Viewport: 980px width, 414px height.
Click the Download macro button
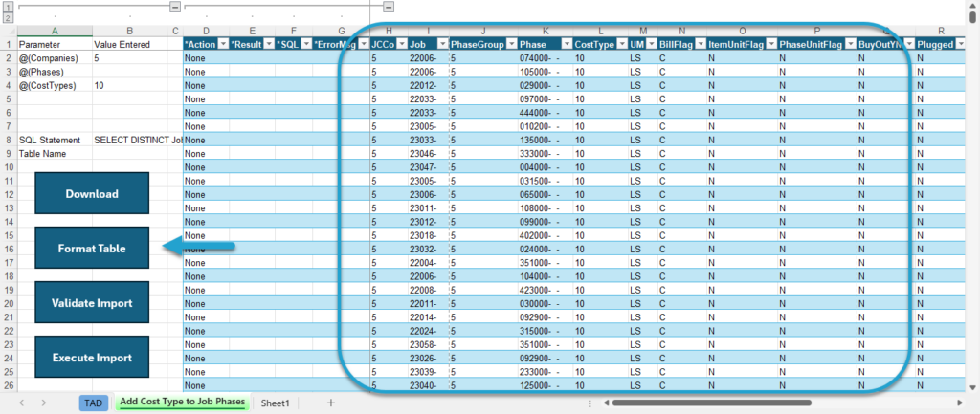92,193
